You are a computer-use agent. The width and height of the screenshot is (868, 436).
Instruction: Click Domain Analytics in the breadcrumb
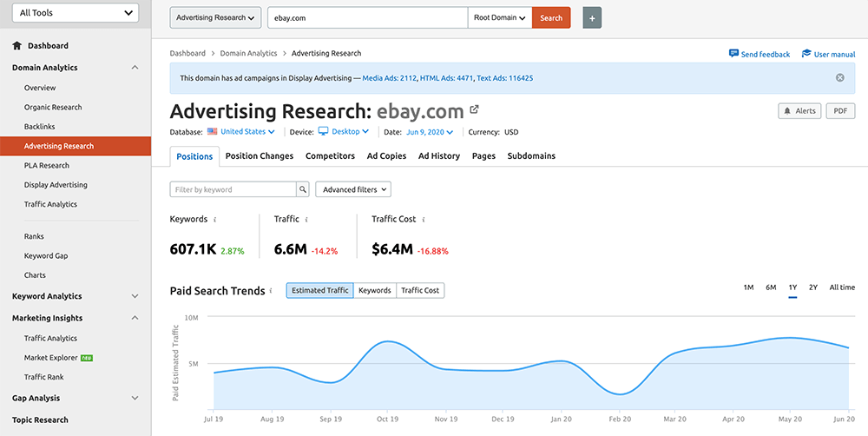click(248, 53)
